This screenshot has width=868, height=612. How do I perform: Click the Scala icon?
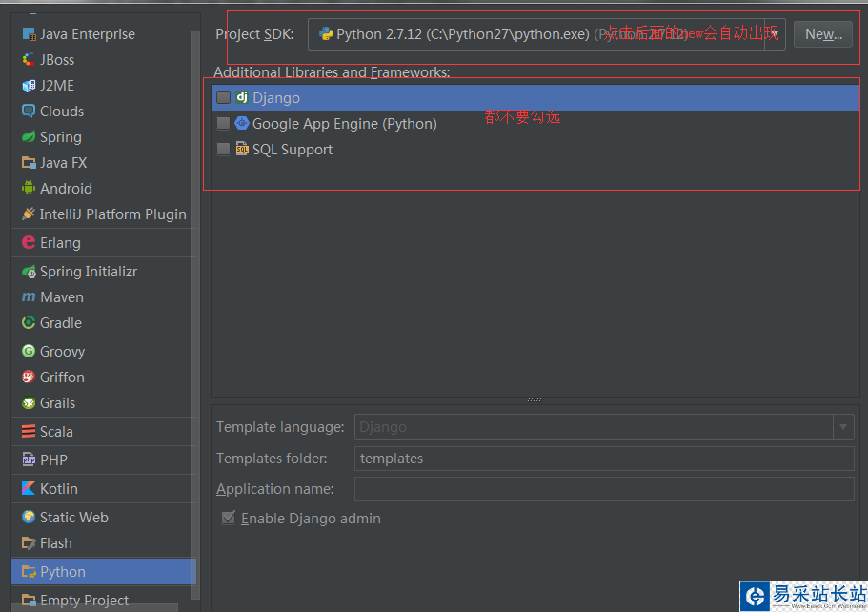[29, 432]
